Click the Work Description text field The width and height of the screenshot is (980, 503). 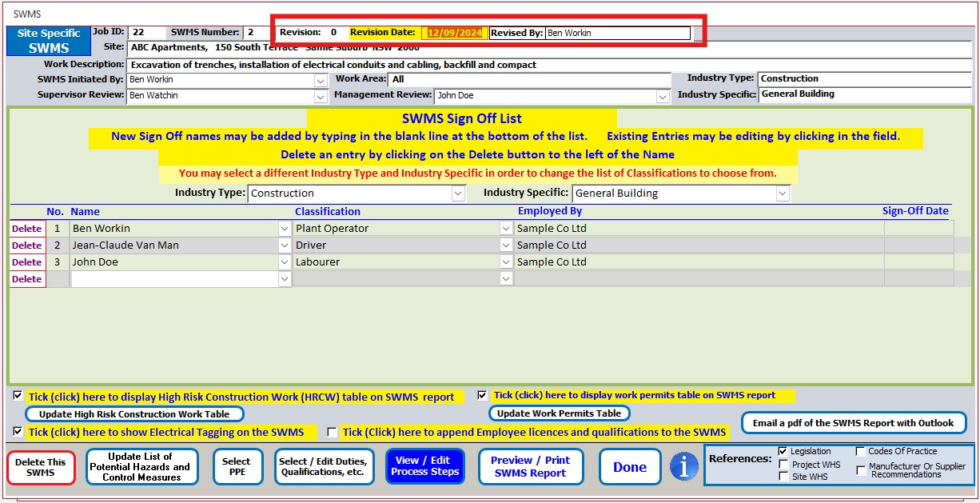coord(548,64)
